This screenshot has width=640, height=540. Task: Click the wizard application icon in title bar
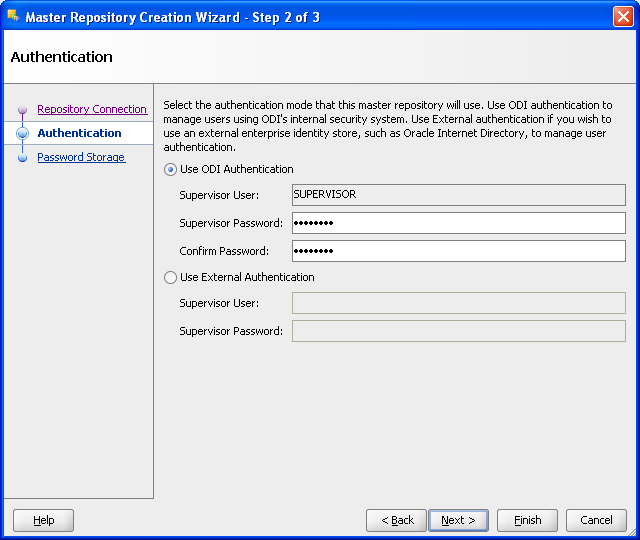tap(13, 16)
